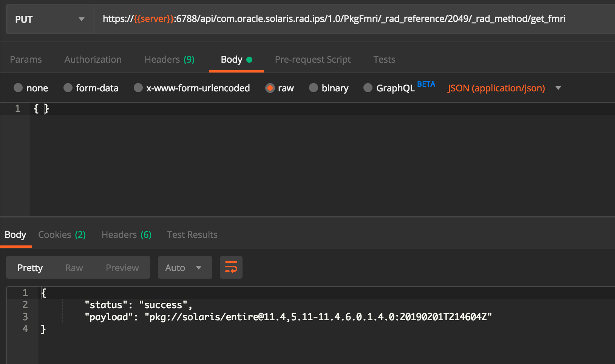Screen dimensions: 615x364
Task: Select x-www-form-urlencoded body option
Action: click(x=138, y=88)
